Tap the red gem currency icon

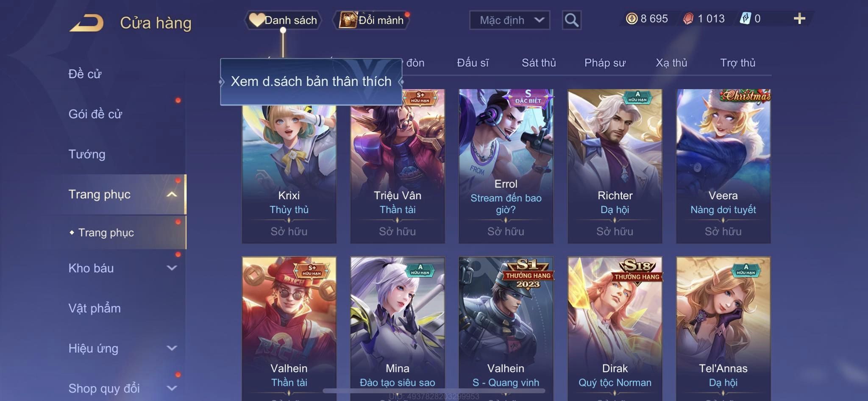(688, 19)
